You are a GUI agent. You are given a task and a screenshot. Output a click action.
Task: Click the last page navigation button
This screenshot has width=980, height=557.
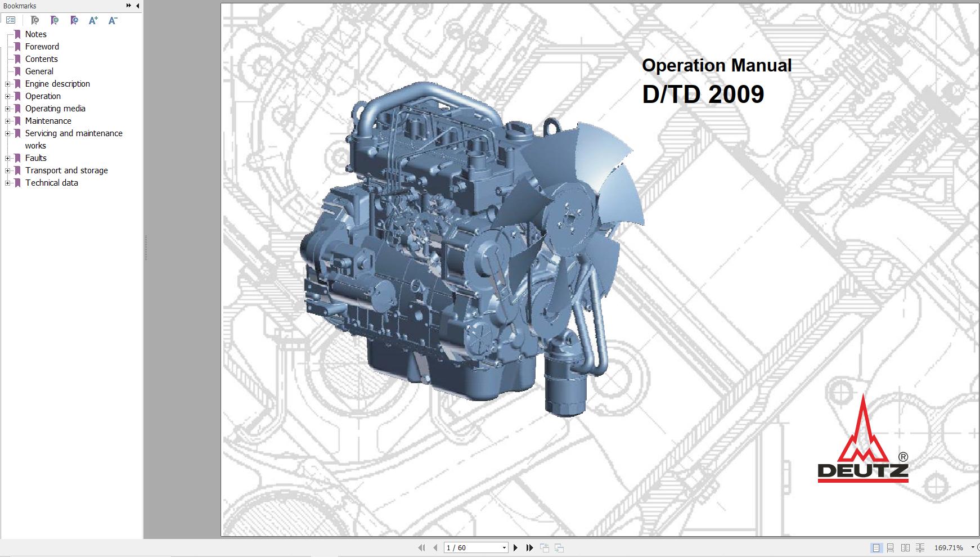(x=529, y=546)
